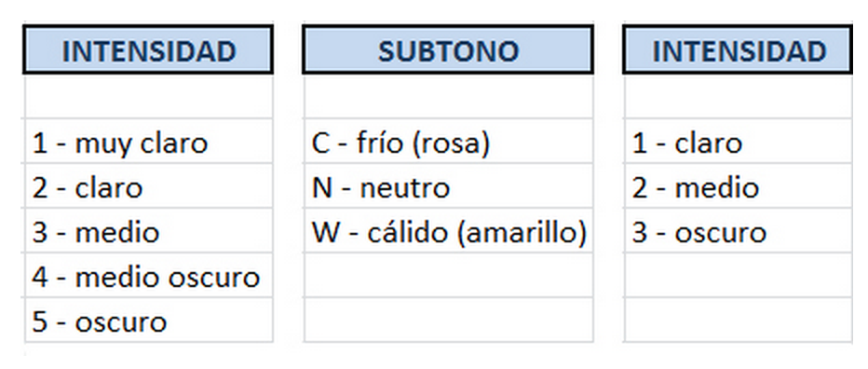Screen dimensions: 868x369
Task: Select INTENSIDAD header of the three-level table
Action: click(x=738, y=49)
